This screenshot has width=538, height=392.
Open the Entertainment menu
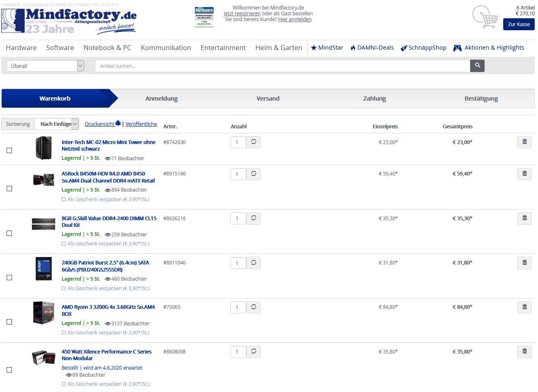pyautogui.click(x=223, y=48)
